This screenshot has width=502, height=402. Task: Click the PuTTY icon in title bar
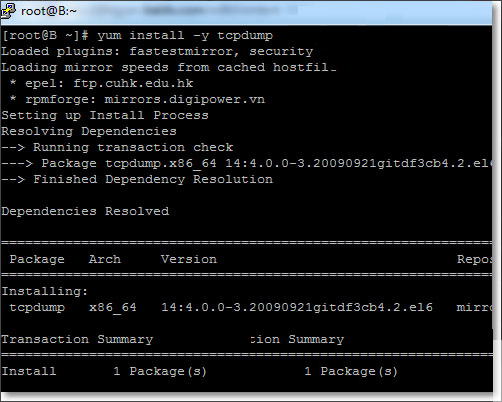8,11
